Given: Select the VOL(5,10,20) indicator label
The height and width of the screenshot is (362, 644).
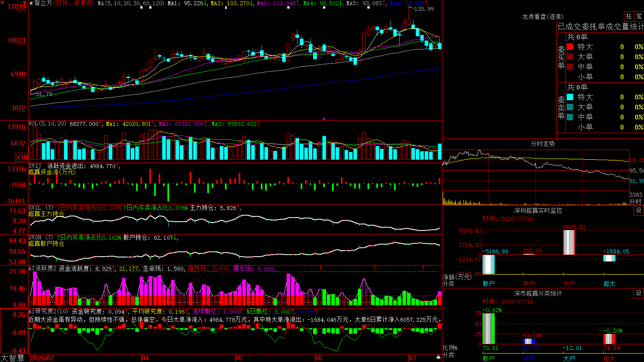Looking at the screenshot, I should tap(47, 124).
